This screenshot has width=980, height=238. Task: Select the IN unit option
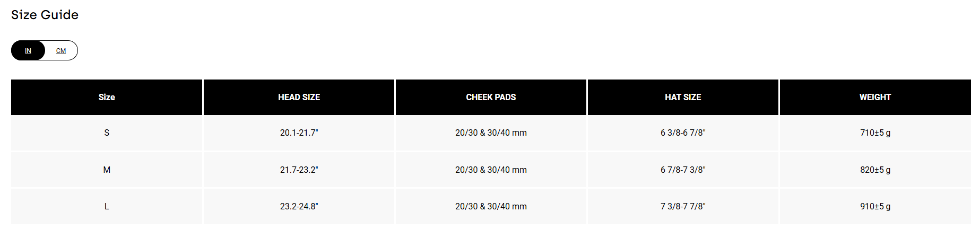click(x=28, y=51)
